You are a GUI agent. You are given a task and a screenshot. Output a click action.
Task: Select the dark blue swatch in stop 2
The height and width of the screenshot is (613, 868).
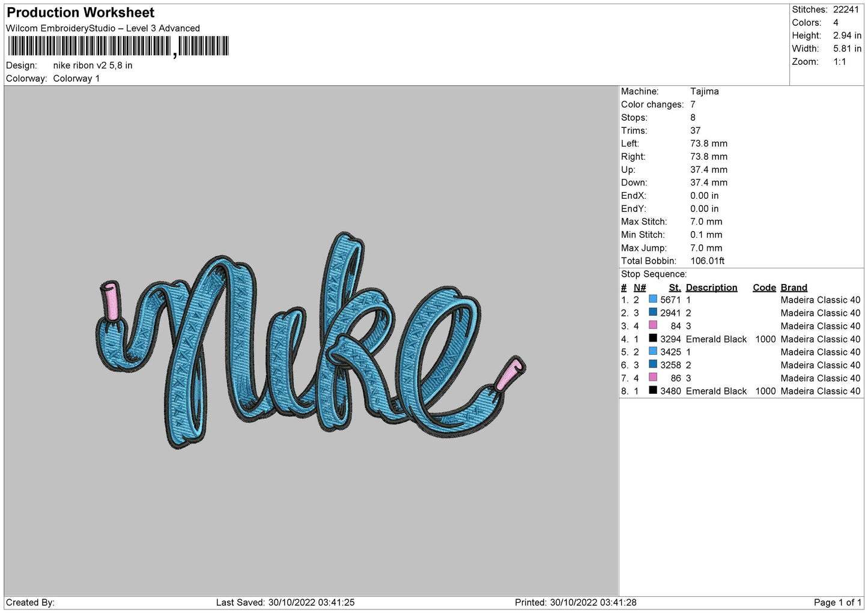pyautogui.click(x=653, y=312)
